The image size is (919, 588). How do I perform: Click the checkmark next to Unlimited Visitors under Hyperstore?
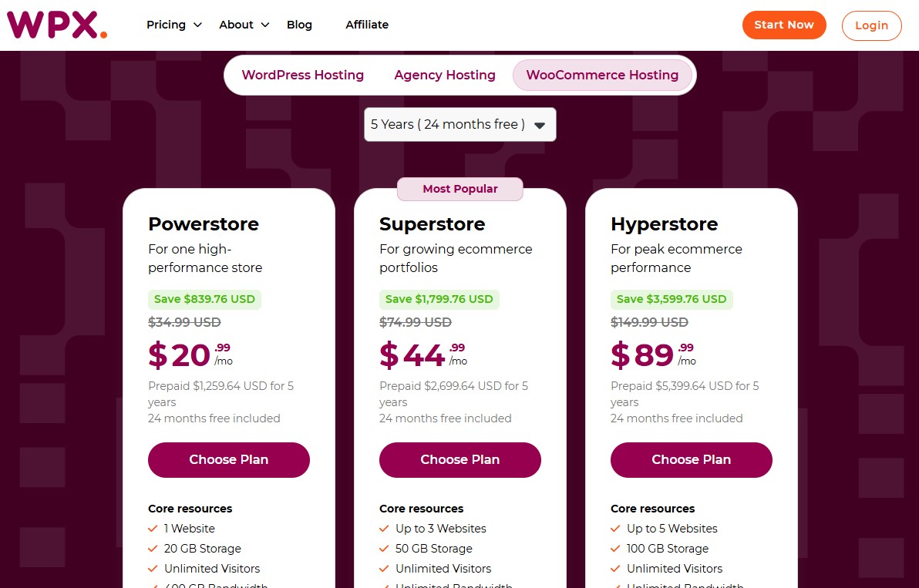[x=614, y=569]
